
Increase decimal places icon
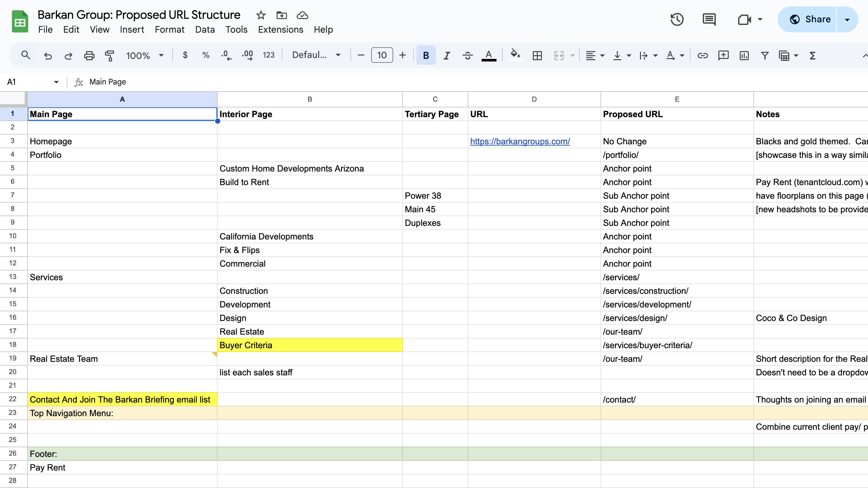(247, 55)
